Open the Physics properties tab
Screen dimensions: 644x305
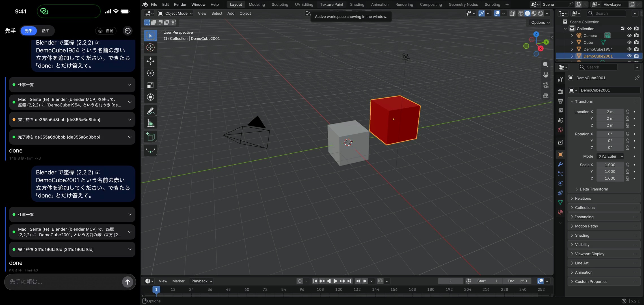pos(560,183)
